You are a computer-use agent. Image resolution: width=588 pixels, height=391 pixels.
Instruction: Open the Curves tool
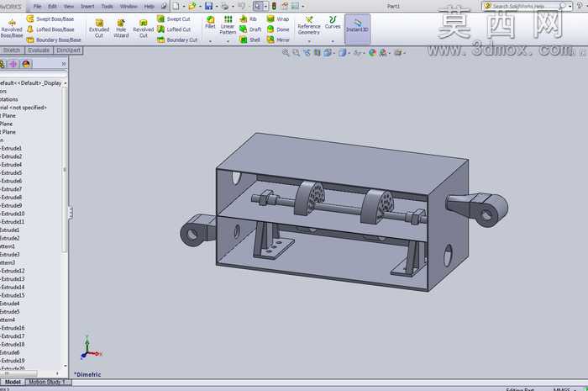coord(333,23)
